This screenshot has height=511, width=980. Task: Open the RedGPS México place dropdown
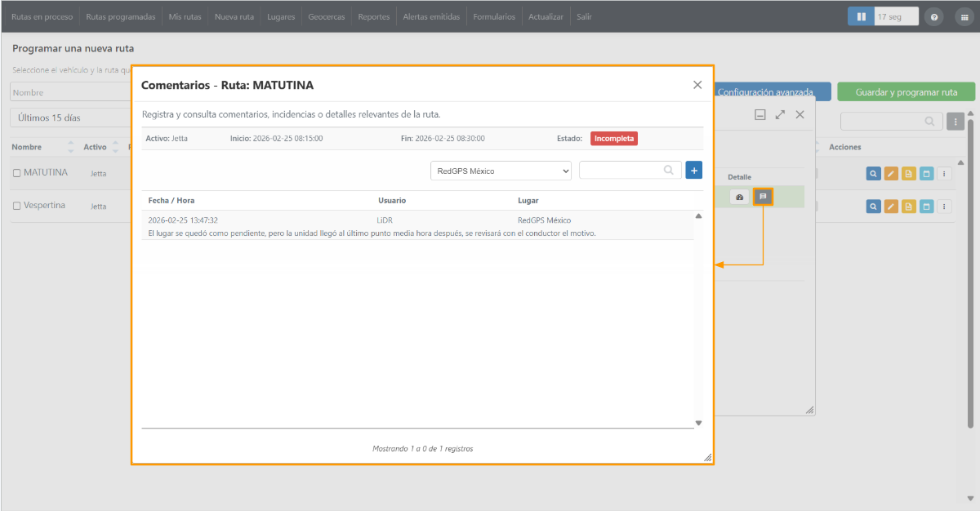pyautogui.click(x=501, y=171)
